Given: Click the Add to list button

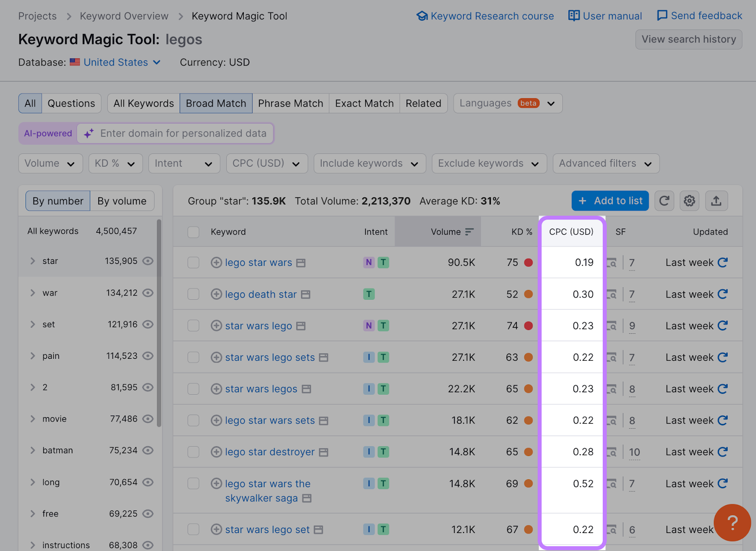Looking at the screenshot, I should point(610,201).
